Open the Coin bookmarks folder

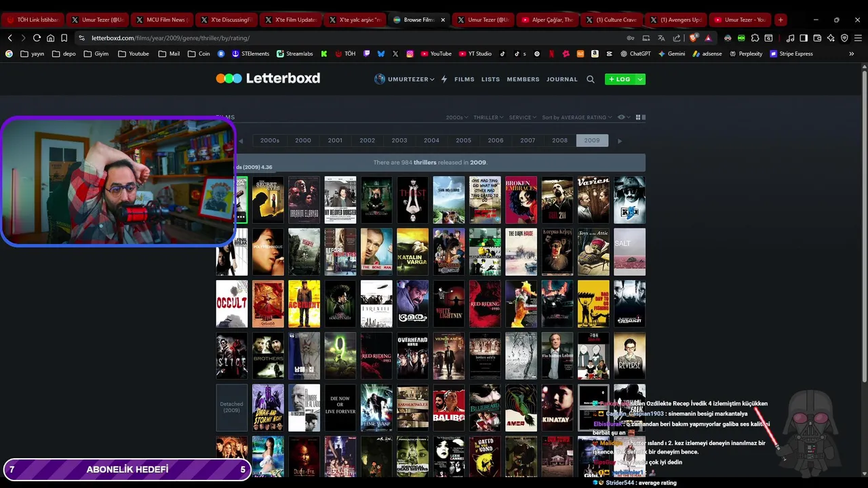click(199, 54)
